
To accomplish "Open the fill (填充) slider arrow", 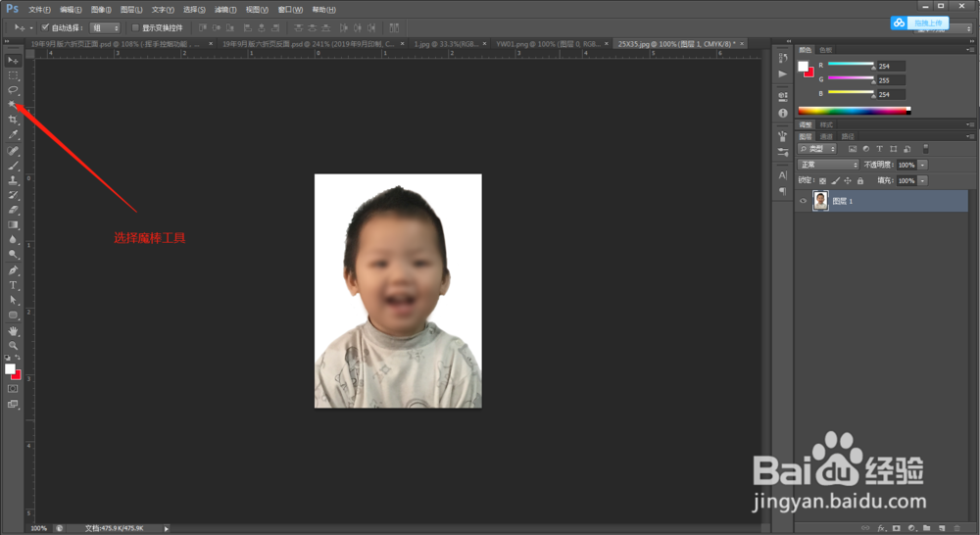I will point(923,180).
